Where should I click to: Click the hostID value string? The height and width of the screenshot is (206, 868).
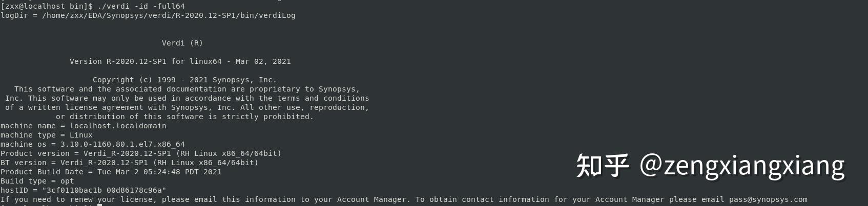click(104, 190)
